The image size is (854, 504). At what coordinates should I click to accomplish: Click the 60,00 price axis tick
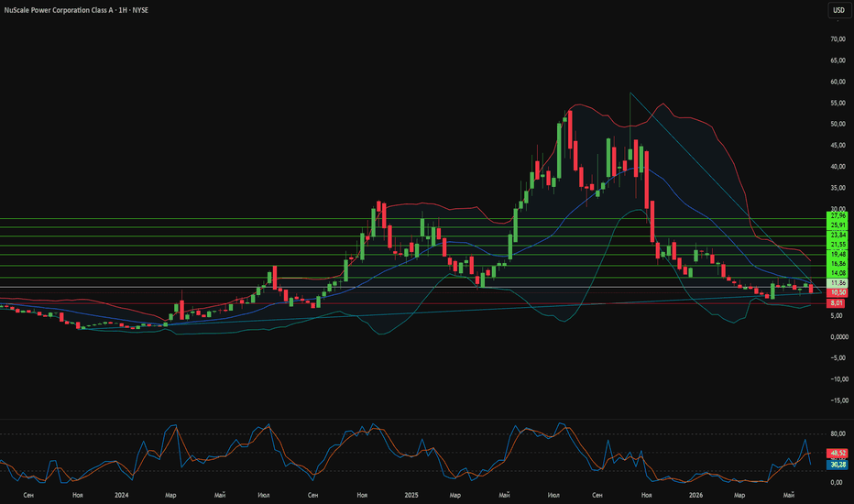tap(838, 82)
